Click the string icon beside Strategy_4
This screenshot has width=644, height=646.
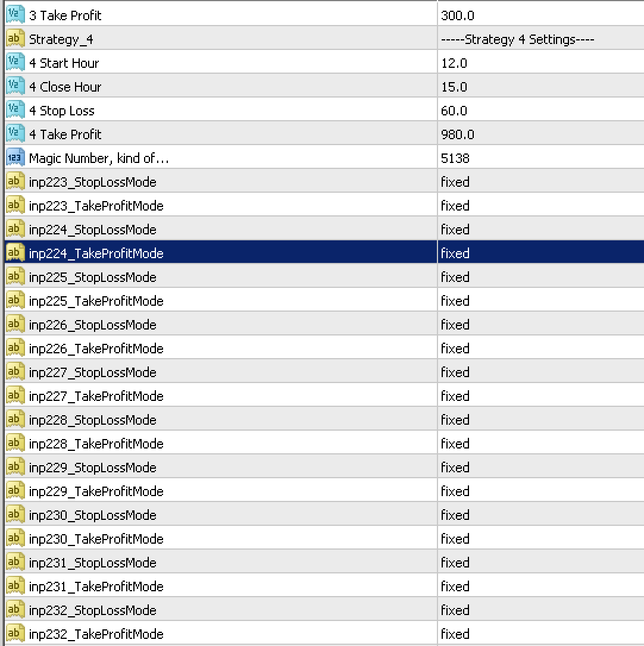[x=15, y=38]
